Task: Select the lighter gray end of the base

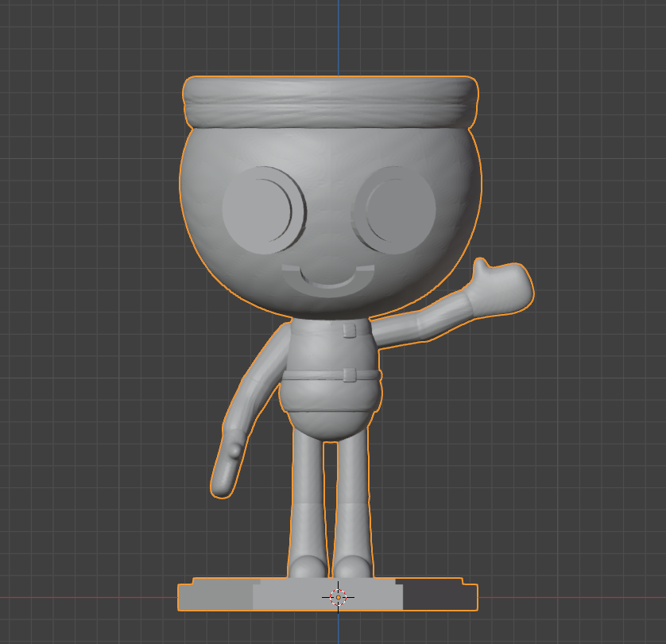Action: 215,597
